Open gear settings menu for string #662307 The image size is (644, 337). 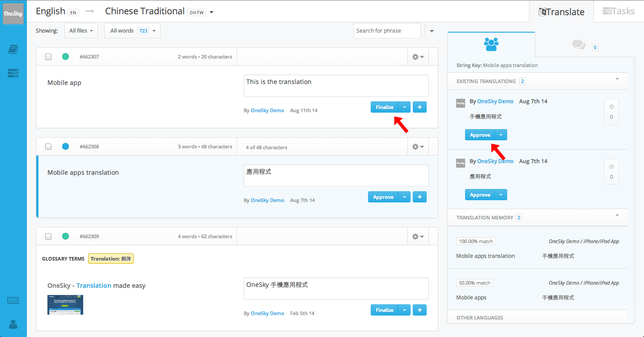pyautogui.click(x=418, y=57)
